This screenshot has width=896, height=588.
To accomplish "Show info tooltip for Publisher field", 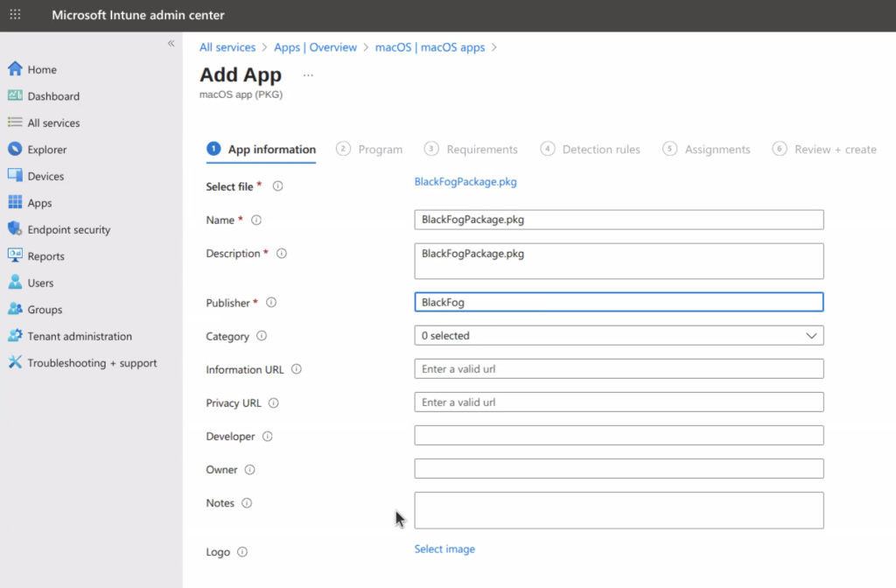I will pyautogui.click(x=271, y=303).
